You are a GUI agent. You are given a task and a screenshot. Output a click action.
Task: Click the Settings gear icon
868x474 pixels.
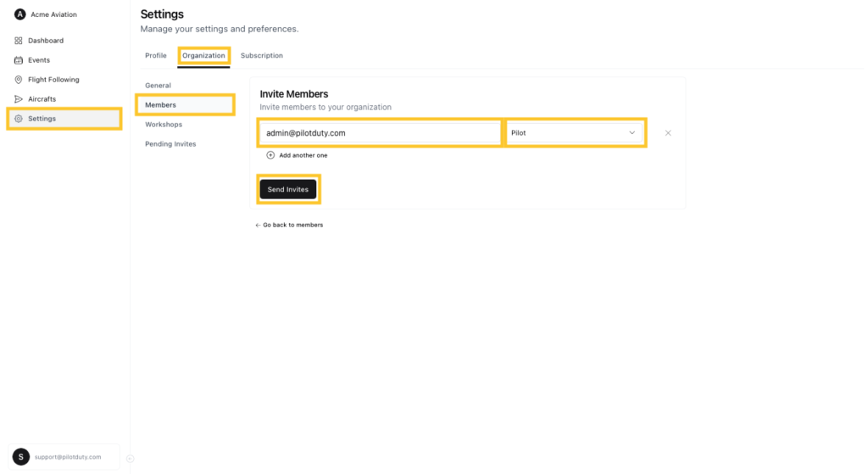click(19, 119)
